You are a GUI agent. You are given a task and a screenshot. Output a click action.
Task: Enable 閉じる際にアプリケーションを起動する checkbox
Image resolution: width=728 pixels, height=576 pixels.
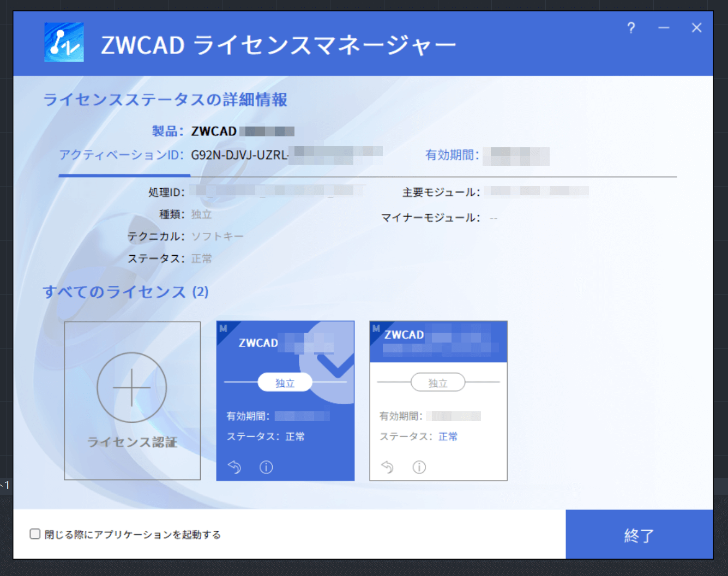point(35,534)
